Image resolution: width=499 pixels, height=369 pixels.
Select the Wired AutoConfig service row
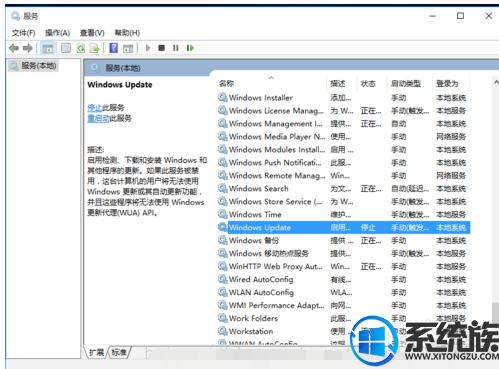(x=343, y=280)
